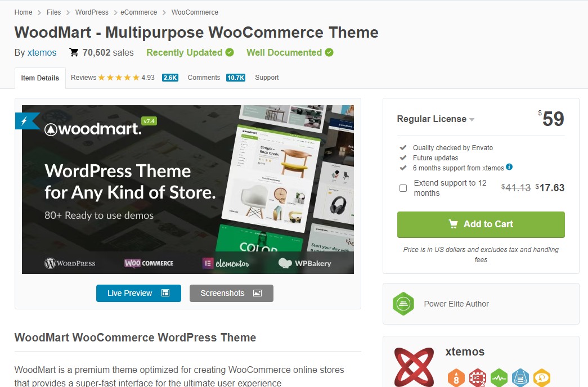Viewport: 588px width, 387px height.
Task: Click the v7.4 version badge
Action: [149, 121]
